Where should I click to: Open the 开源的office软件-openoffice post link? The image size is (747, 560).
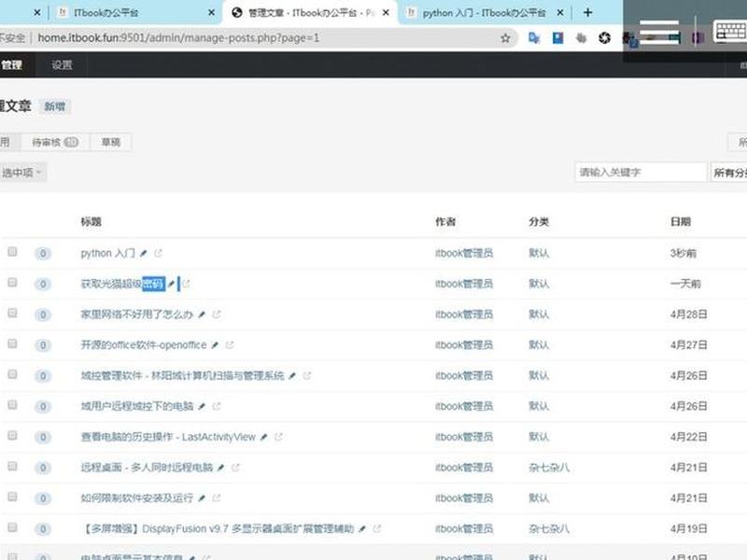point(144,344)
